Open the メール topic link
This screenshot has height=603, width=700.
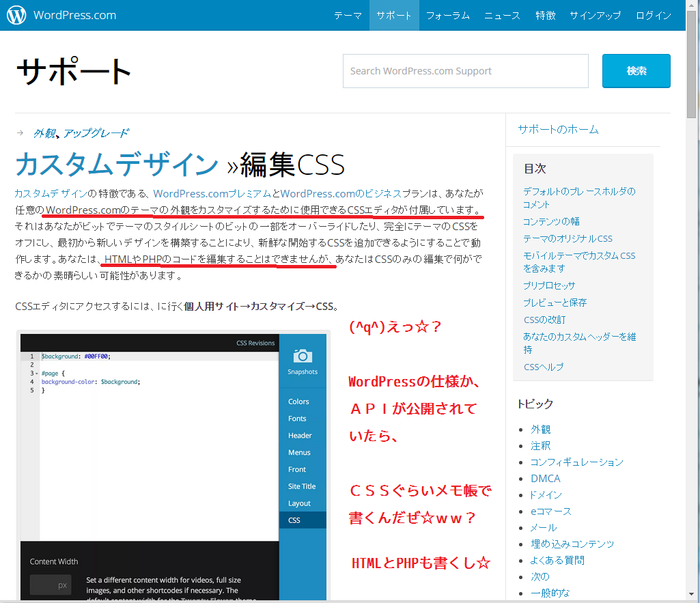point(544,528)
